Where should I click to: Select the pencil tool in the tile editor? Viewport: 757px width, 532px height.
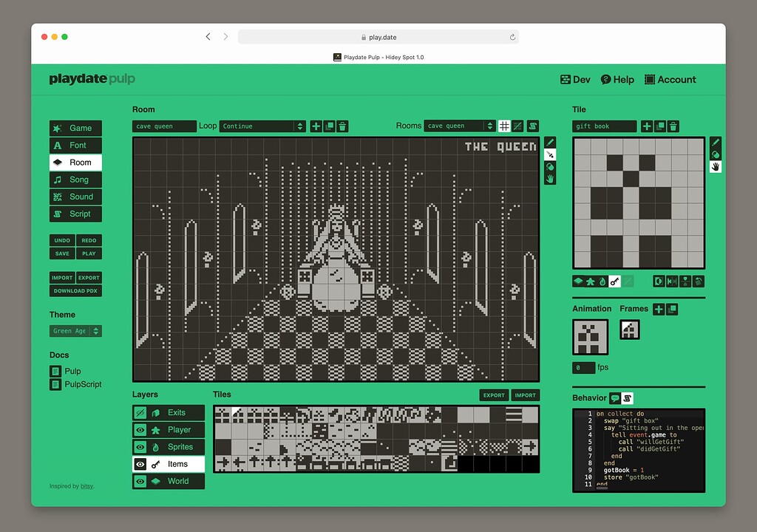[x=716, y=142]
